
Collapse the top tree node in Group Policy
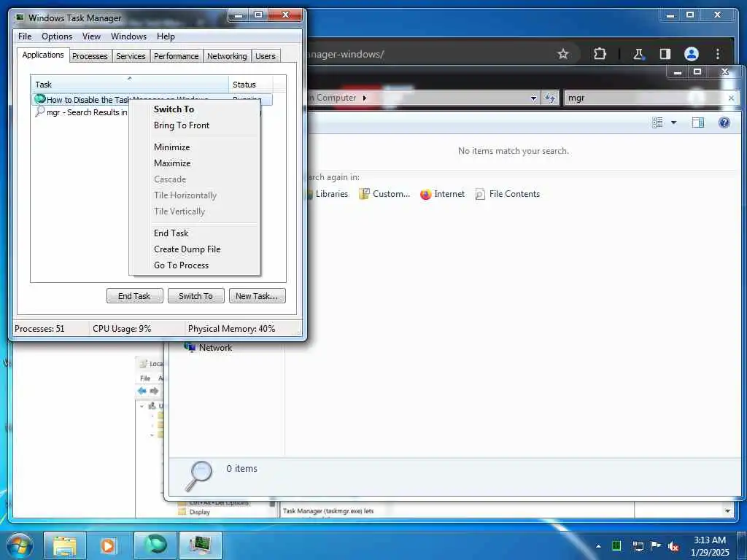click(142, 406)
